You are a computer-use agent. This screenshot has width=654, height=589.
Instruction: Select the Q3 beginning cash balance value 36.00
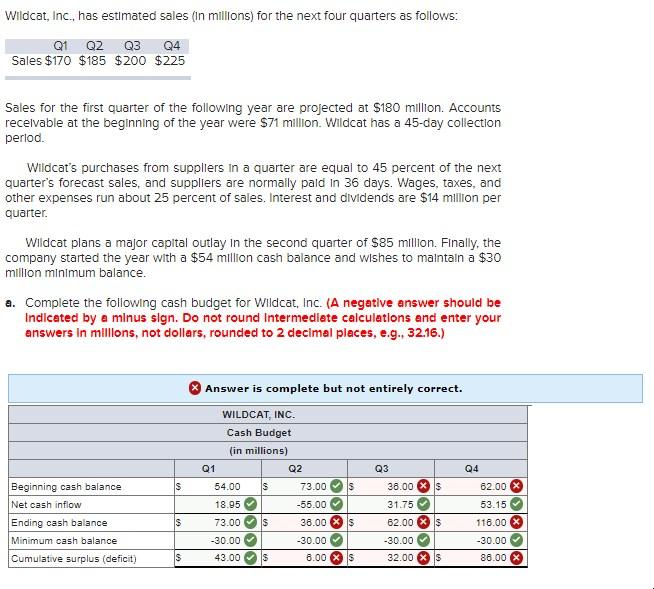click(x=400, y=486)
